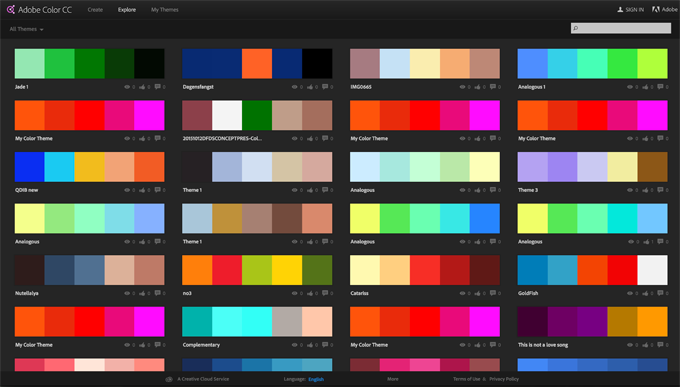Open the comment icon for GoldFish
680x387 pixels.
click(660, 293)
